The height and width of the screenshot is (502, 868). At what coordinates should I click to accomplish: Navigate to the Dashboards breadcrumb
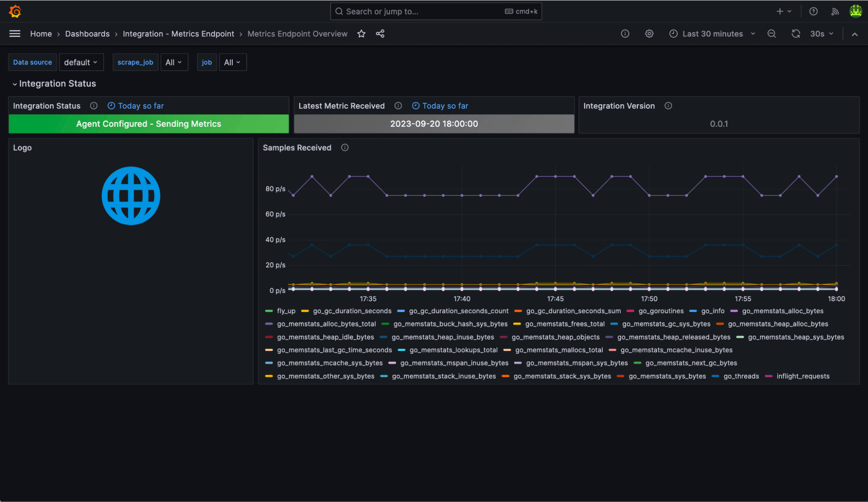tap(87, 33)
